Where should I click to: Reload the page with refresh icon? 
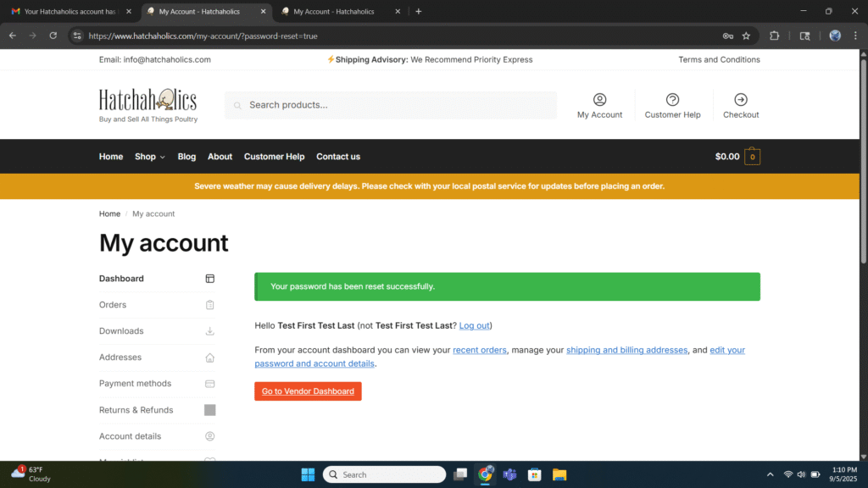point(53,36)
